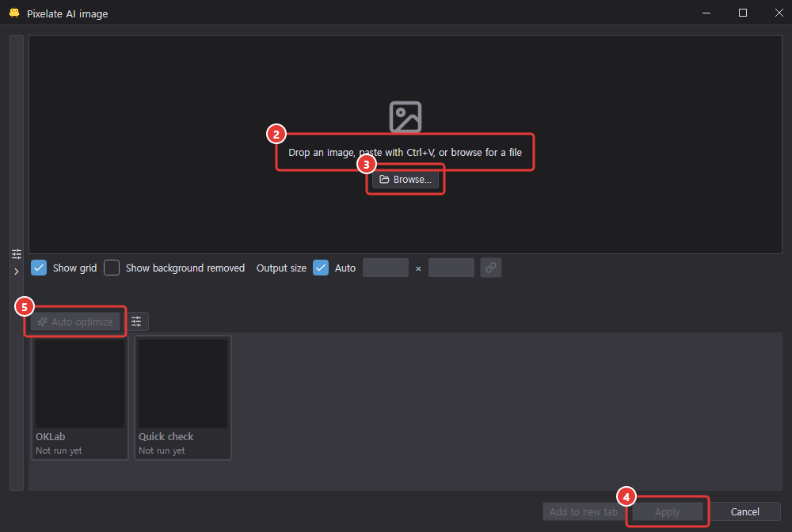Enable Show background removed checkbox
The image size is (792, 532).
point(112,268)
